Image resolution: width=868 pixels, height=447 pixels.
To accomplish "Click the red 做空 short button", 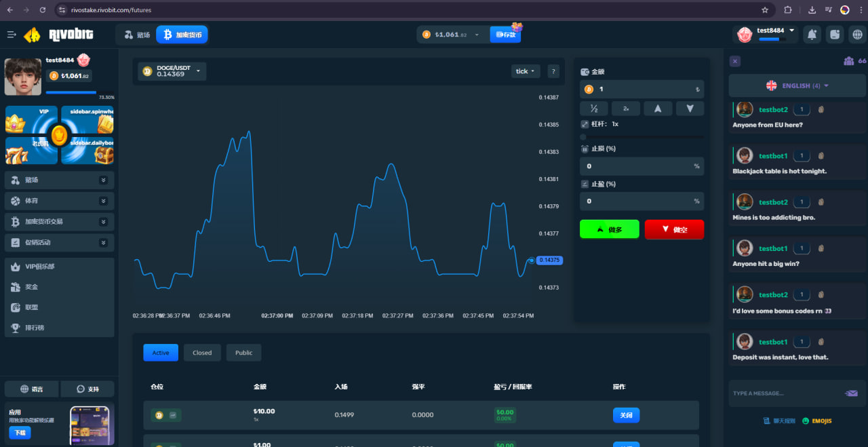I will (674, 229).
